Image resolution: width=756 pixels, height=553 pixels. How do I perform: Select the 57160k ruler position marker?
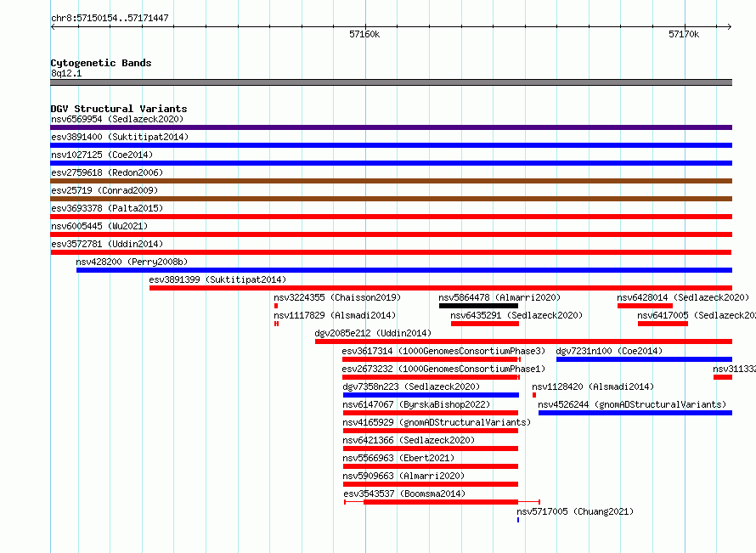364,34
